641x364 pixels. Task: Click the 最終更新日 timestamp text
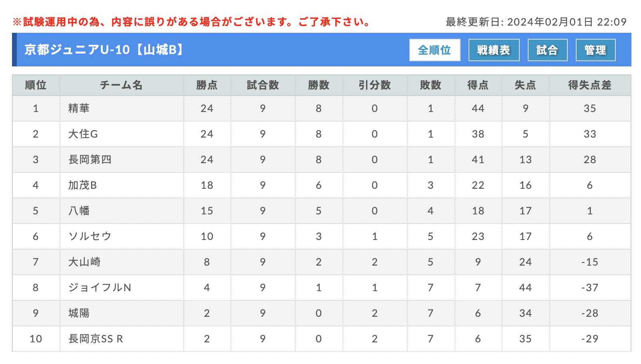click(x=536, y=22)
